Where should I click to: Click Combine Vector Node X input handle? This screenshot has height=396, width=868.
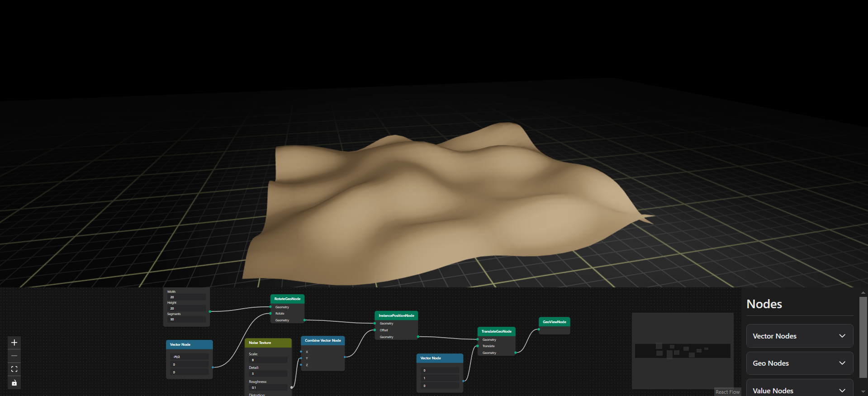click(x=301, y=352)
